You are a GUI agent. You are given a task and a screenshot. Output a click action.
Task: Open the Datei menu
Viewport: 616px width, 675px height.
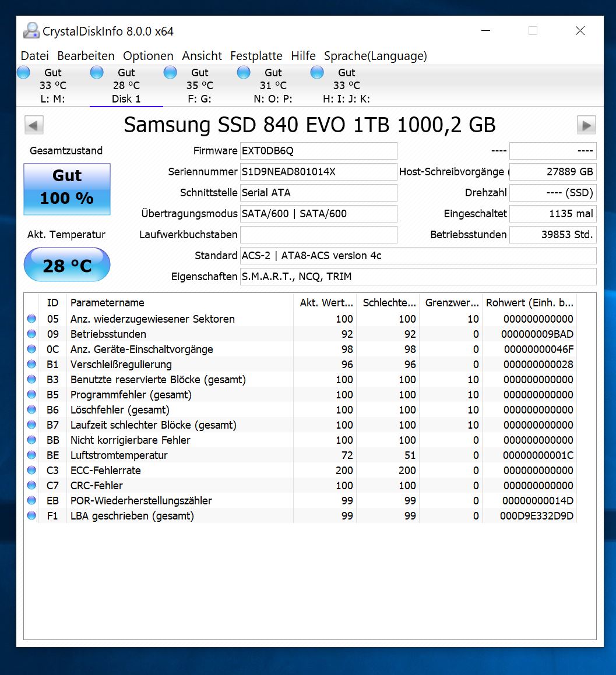click(x=34, y=56)
